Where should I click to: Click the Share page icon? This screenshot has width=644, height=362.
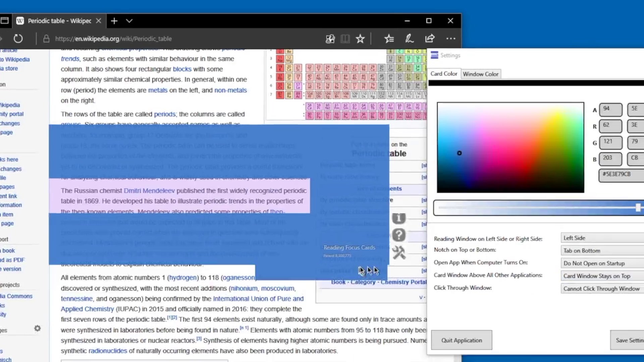click(x=430, y=39)
